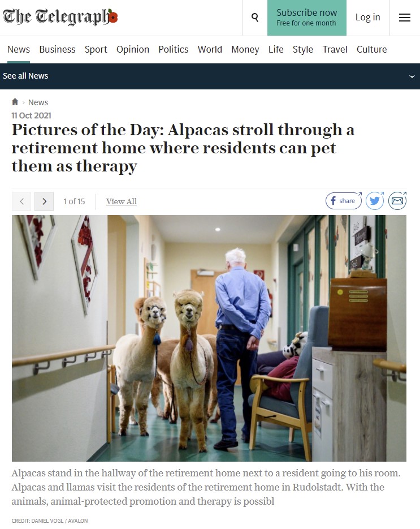Click the Log in link
The height and width of the screenshot is (529, 420).
point(368,17)
